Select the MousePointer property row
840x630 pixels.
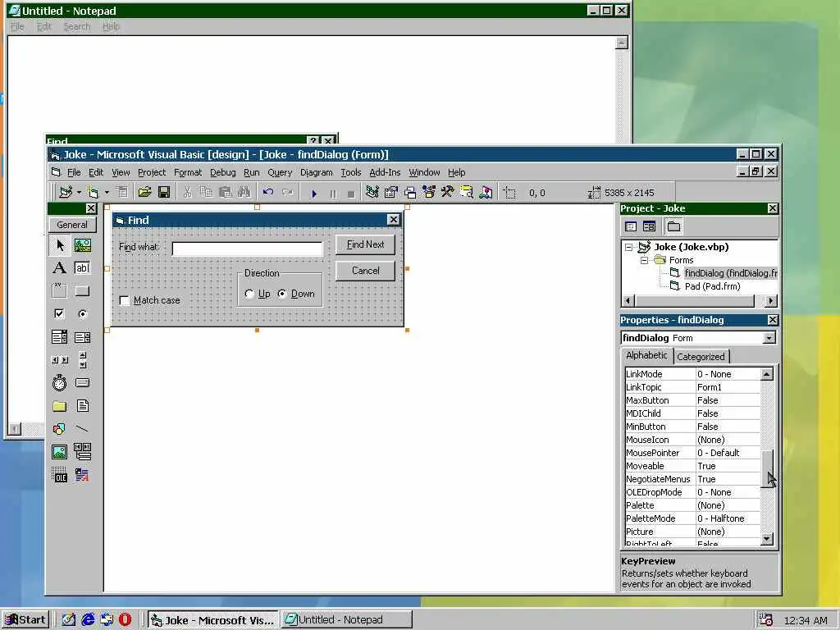tap(692, 453)
